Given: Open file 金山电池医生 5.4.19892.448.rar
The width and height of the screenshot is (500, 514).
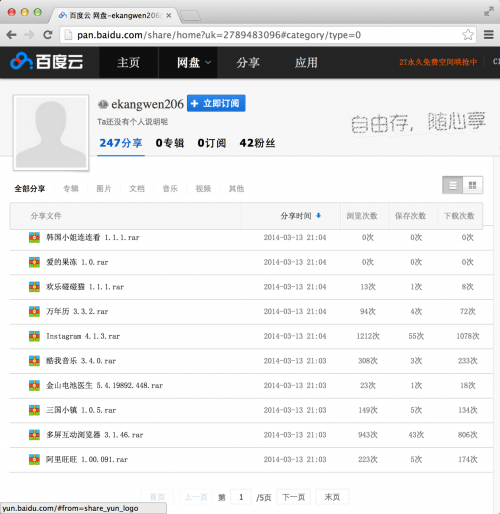Looking at the screenshot, I should point(104,385).
